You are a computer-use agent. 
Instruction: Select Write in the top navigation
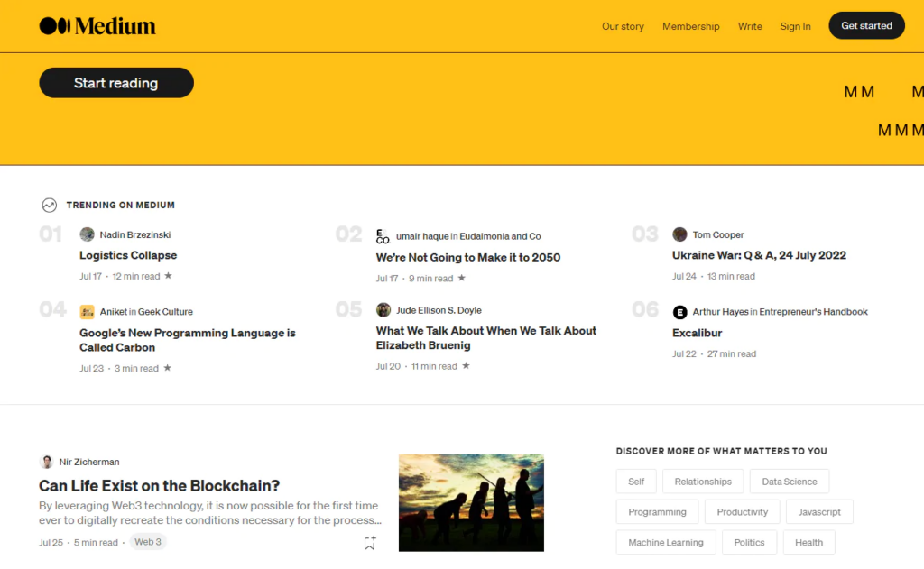pyautogui.click(x=750, y=26)
